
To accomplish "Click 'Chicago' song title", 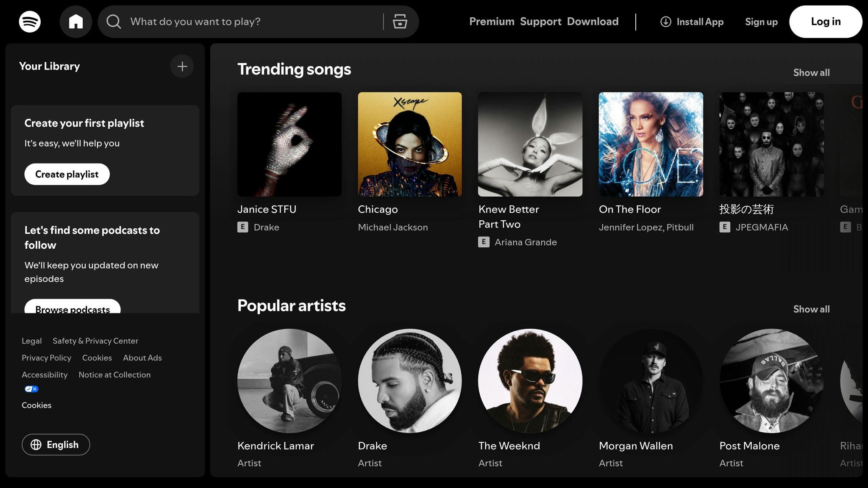I will (x=378, y=209).
